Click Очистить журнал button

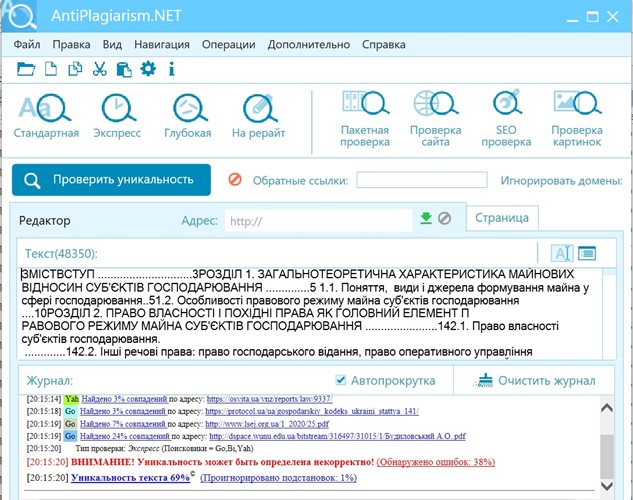pyautogui.click(x=536, y=381)
